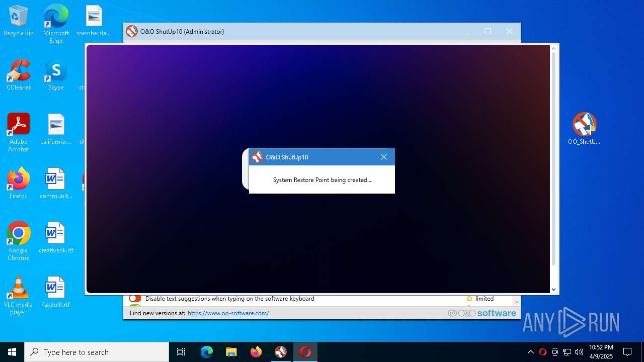Close the 'System Restore Point being created' dialog

[384, 157]
